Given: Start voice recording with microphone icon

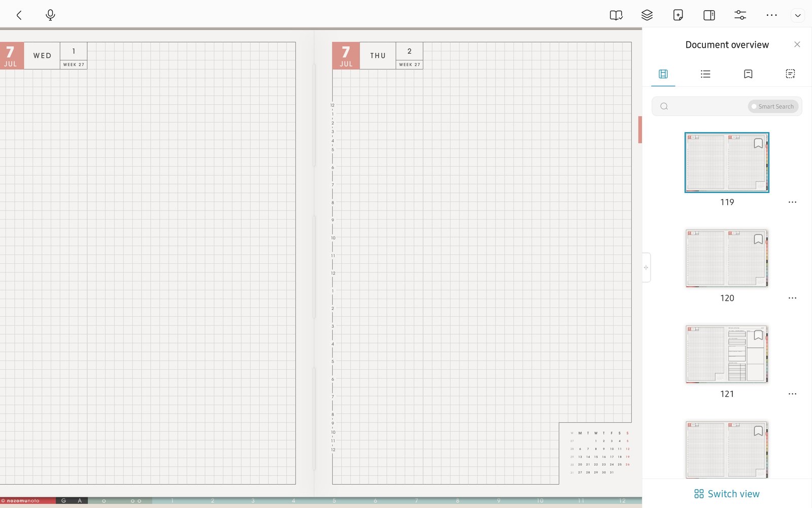Looking at the screenshot, I should coord(50,15).
